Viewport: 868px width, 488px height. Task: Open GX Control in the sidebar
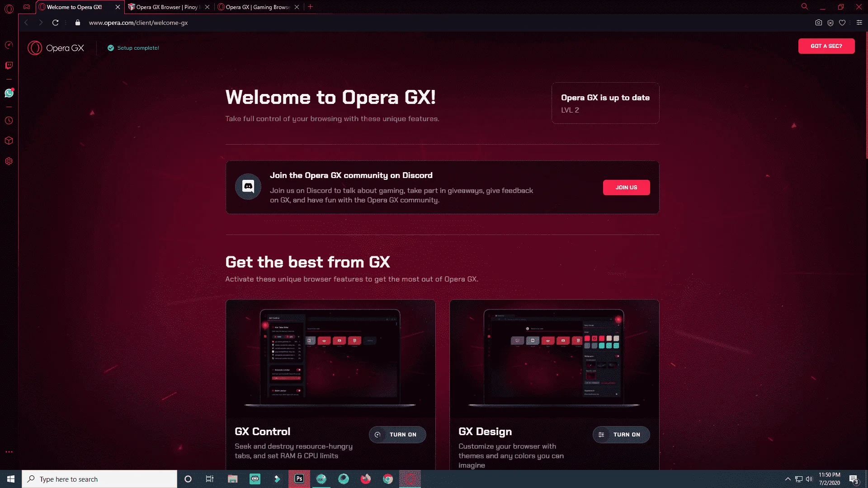coord(9,45)
